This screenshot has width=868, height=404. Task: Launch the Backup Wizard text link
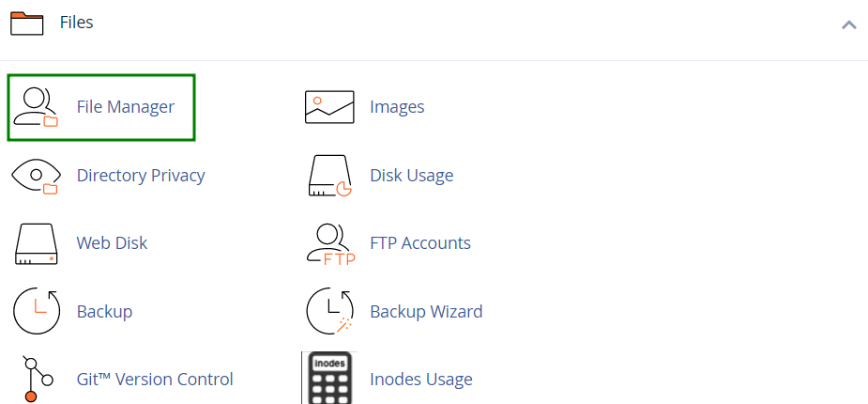tap(426, 311)
